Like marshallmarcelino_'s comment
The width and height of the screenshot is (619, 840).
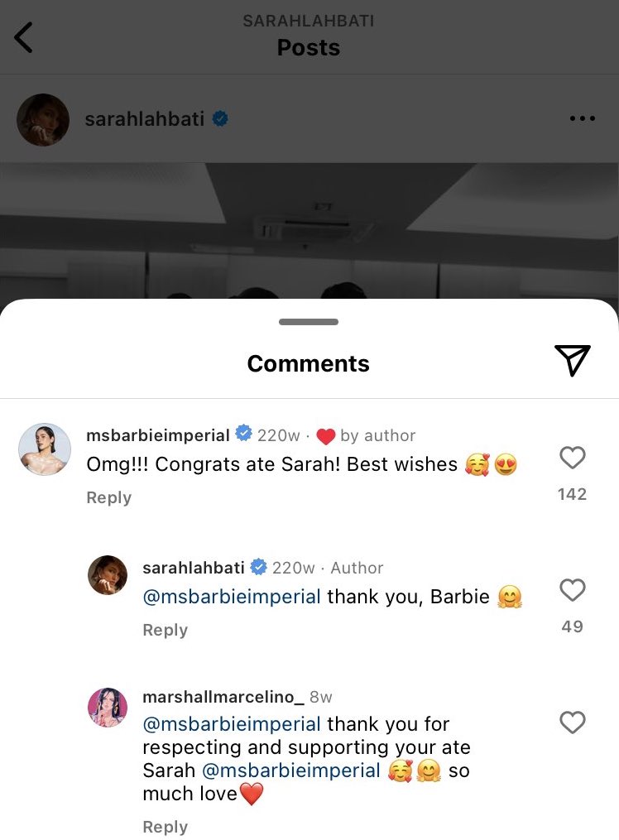point(573,722)
